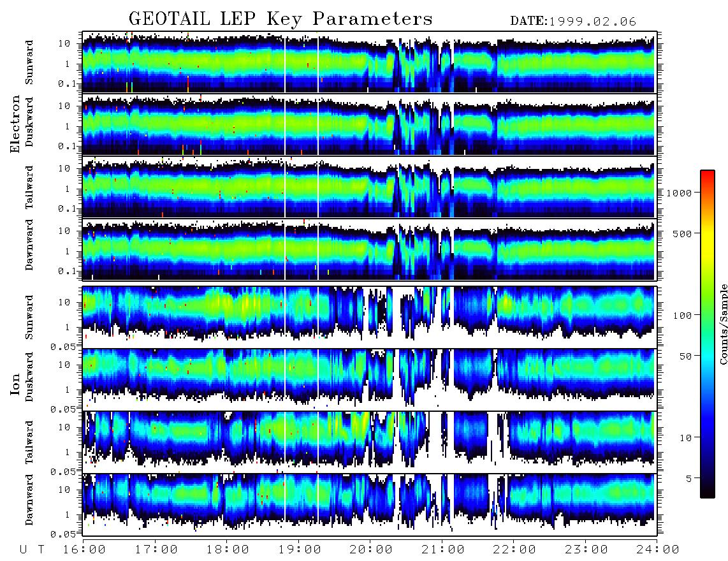Select the "18:00" time tick label
The image size is (728, 561).
228,550
